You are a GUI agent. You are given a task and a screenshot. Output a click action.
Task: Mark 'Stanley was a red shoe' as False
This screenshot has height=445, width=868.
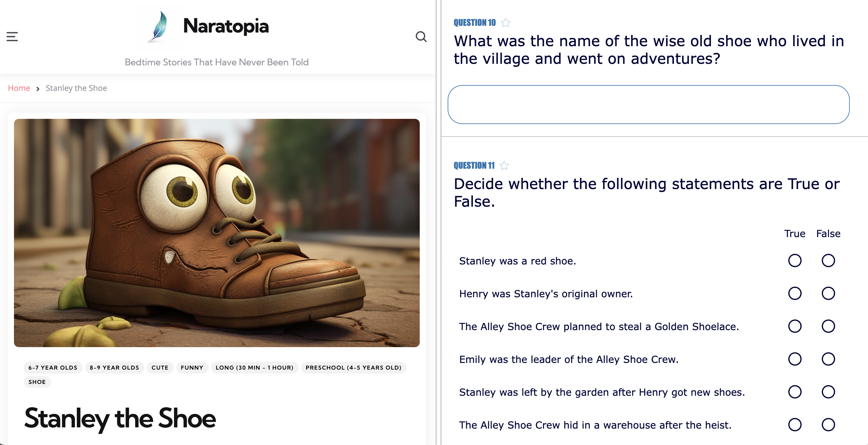[828, 260]
